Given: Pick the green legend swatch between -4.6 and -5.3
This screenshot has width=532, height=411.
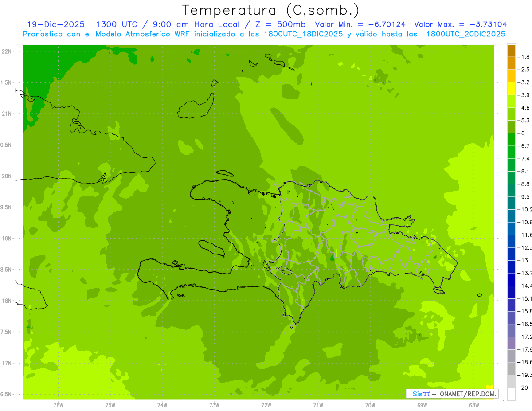Looking at the screenshot, I should tap(511, 114).
